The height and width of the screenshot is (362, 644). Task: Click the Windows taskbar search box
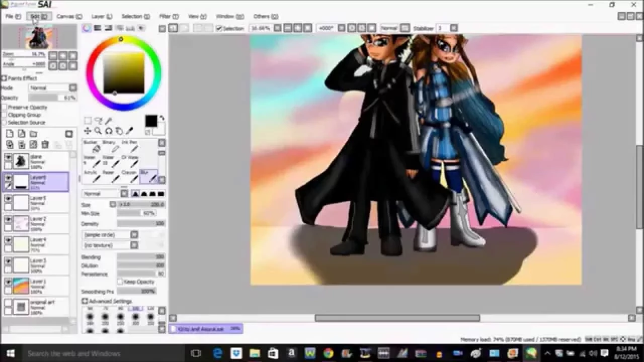101,353
